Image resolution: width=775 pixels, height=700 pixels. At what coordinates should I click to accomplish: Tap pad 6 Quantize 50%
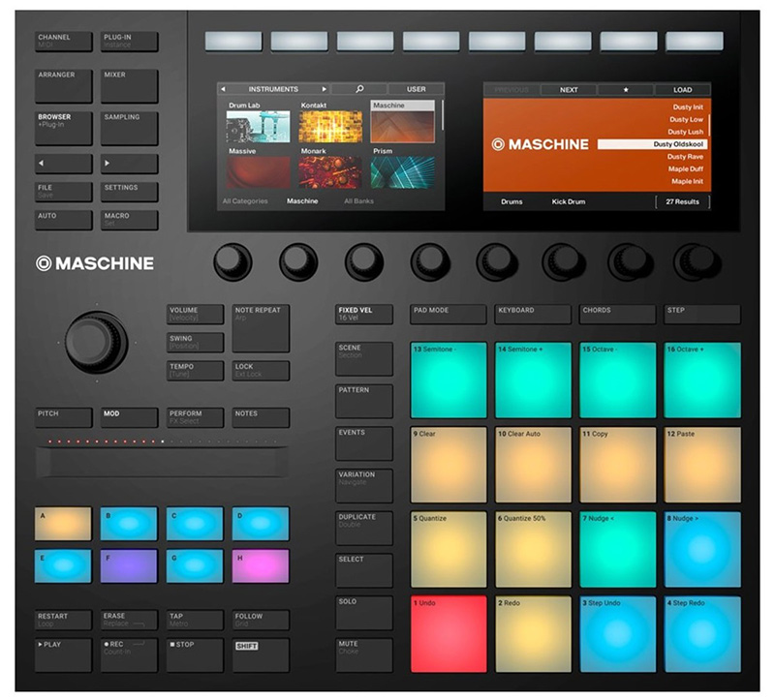click(534, 549)
